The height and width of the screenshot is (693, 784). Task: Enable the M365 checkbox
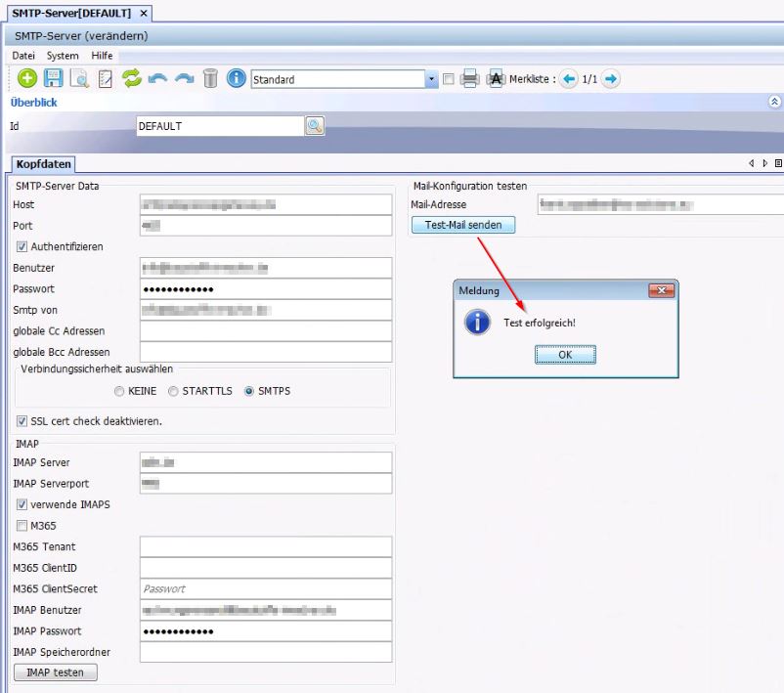tap(22, 526)
